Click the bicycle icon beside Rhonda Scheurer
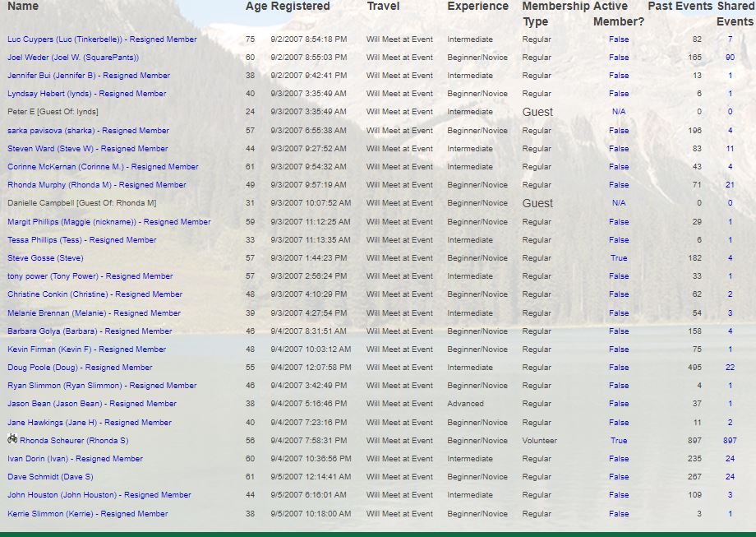The image size is (756, 537). click(x=12, y=439)
